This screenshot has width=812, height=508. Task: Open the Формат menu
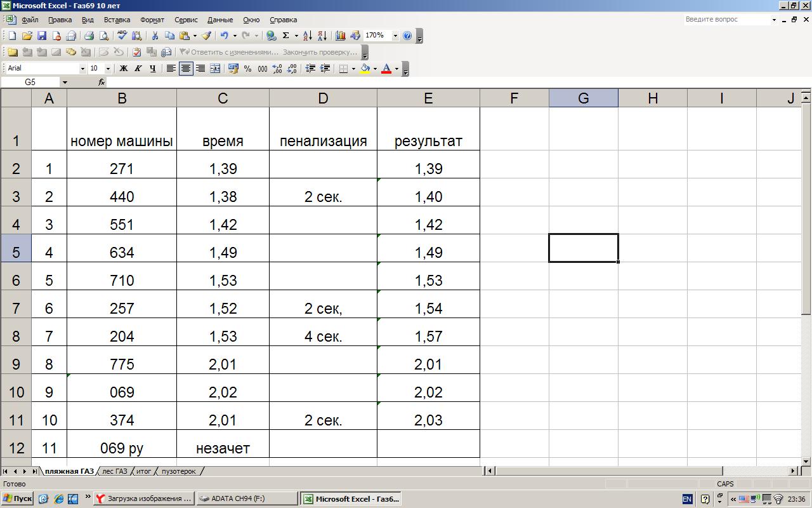(x=152, y=20)
